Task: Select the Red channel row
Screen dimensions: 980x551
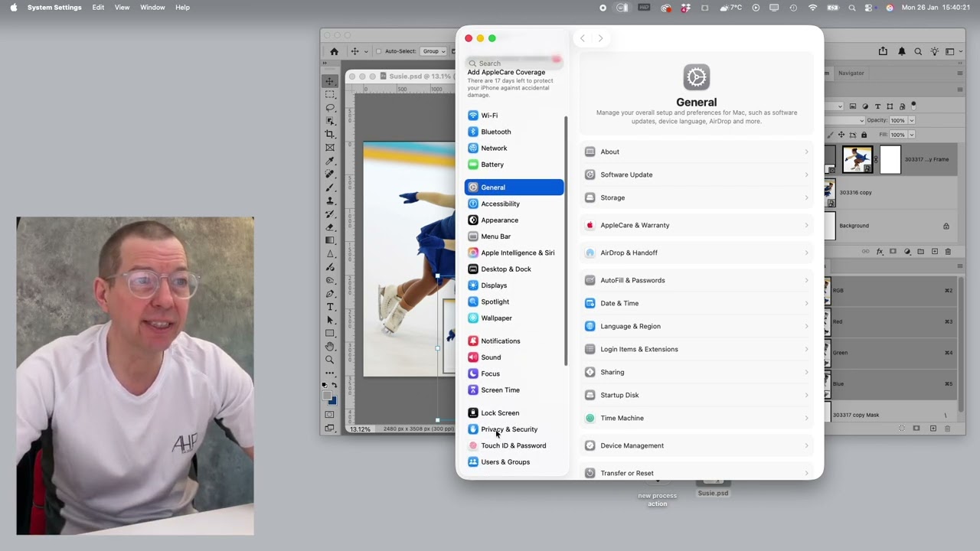Action: click(890, 321)
